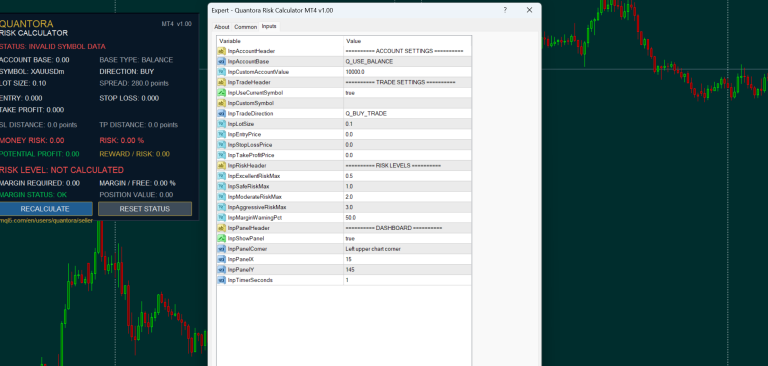This screenshot has height=366, width=768.
Task: Click the InpCustomAccountValue double type icon
Action: [x=221, y=72]
